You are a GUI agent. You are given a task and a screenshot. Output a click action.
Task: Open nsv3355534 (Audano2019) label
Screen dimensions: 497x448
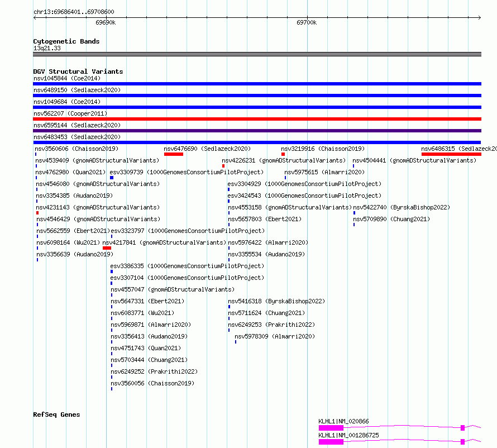266,254
